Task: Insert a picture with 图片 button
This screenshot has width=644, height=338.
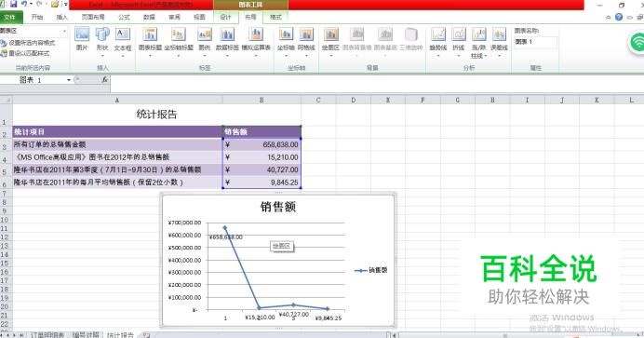Action: [82, 39]
